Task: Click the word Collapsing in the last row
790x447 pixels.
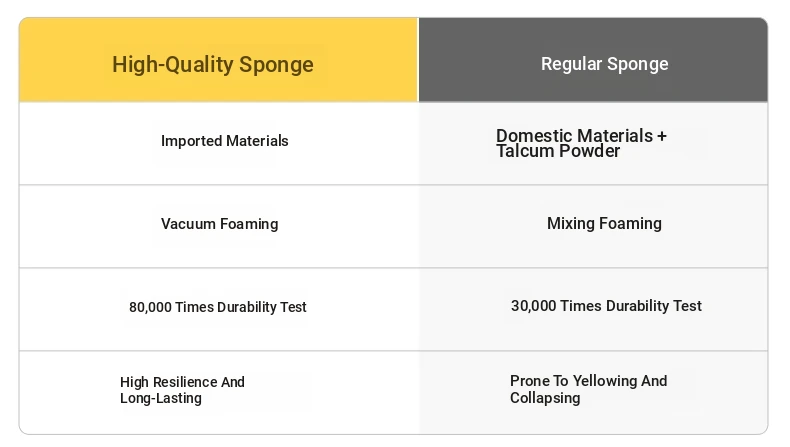Action: pyautogui.click(x=545, y=398)
